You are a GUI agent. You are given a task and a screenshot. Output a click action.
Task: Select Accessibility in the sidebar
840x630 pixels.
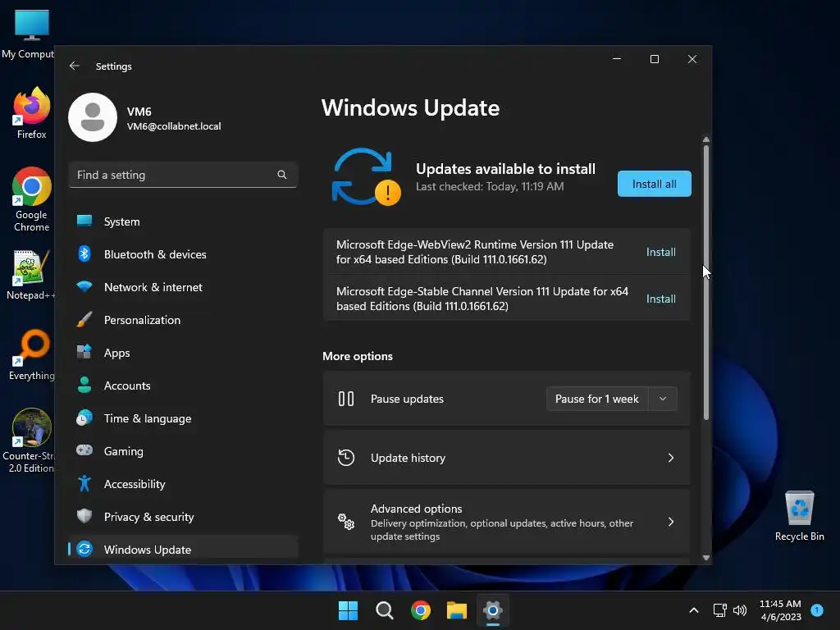point(183,484)
